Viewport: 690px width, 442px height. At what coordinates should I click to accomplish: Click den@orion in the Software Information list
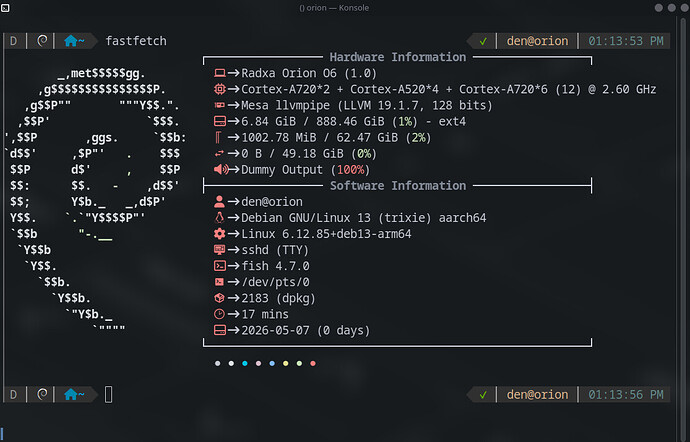(272, 202)
